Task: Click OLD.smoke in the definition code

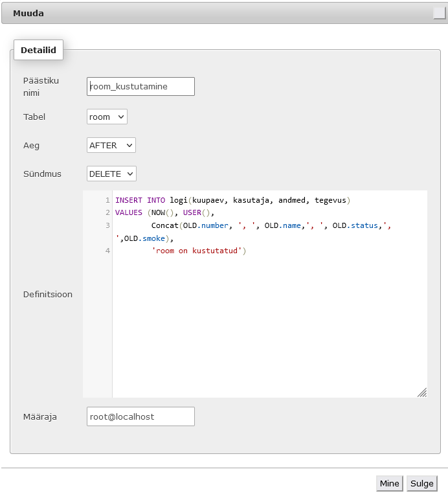Action: tap(144, 238)
